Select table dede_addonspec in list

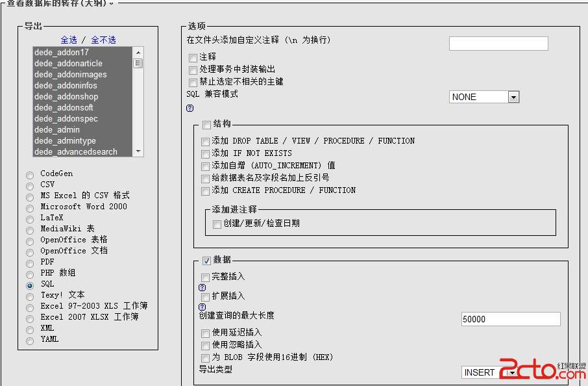click(x=82, y=119)
